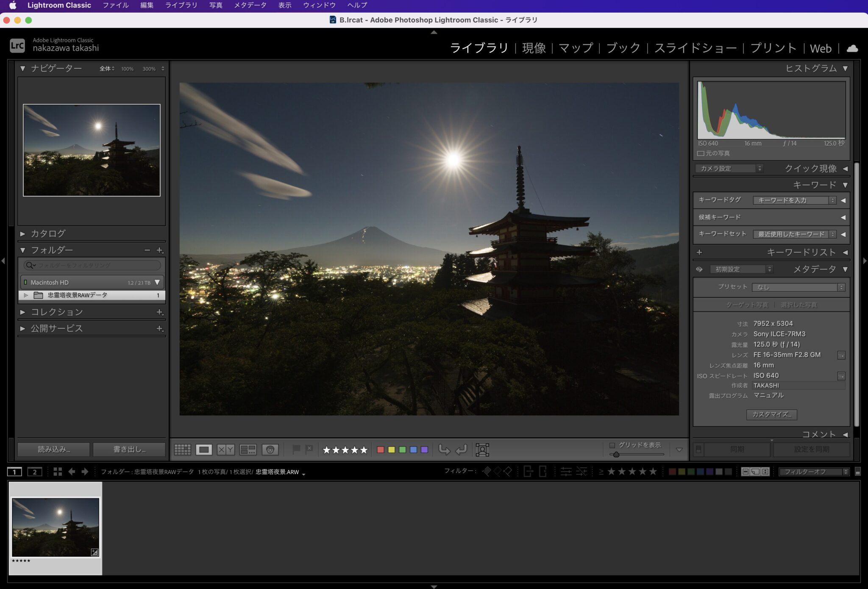Click the 読み込み... button
This screenshot has height=589, width=868.
coord(54,449)
